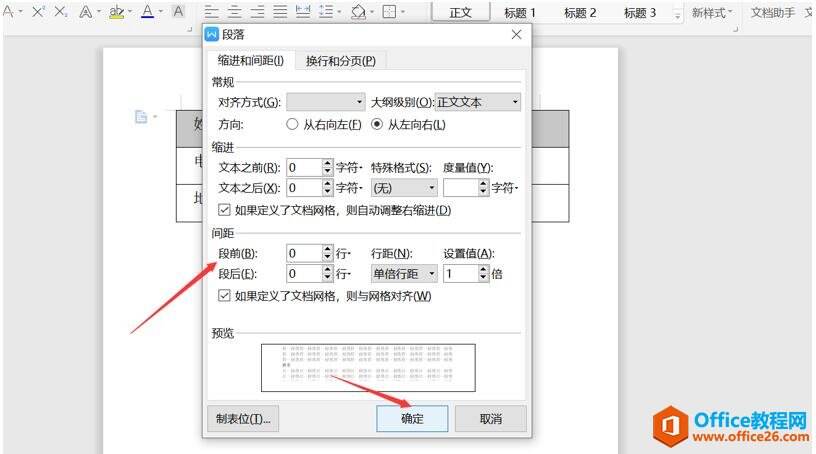This screenshot has width=816, height=454.
Task: Click the 段前 spinner arrows
Action: tap(327, 253)
